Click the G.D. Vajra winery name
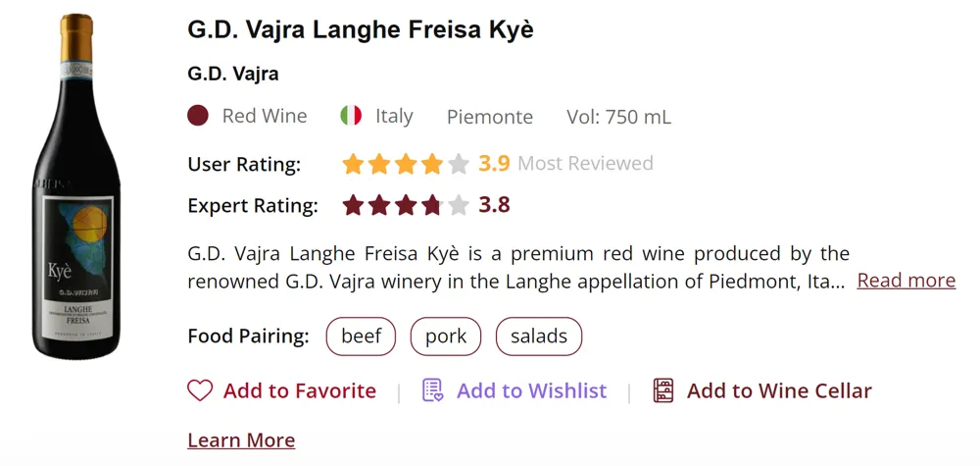Viewport: 980px width, 466px height. coord(233,74)
